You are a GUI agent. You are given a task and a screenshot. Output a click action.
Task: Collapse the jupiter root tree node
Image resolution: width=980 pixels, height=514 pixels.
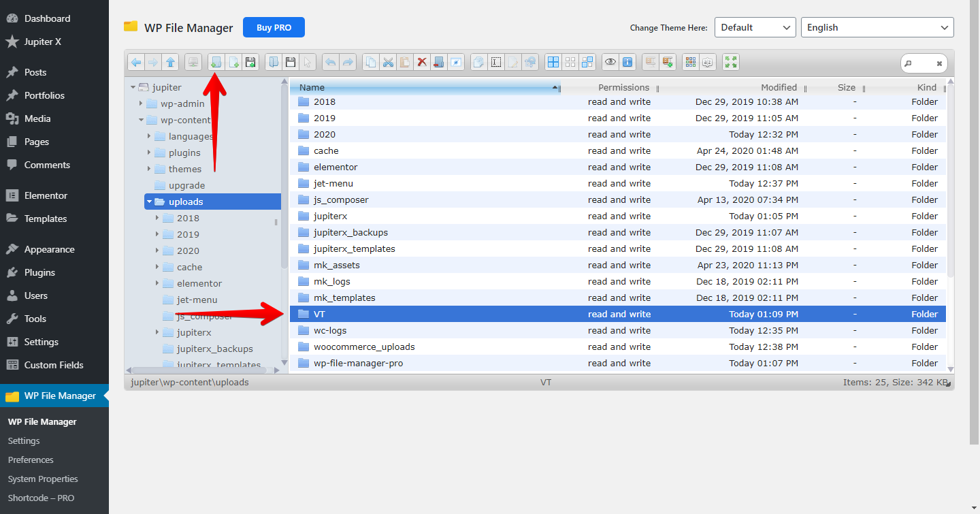tap(133, 87)
